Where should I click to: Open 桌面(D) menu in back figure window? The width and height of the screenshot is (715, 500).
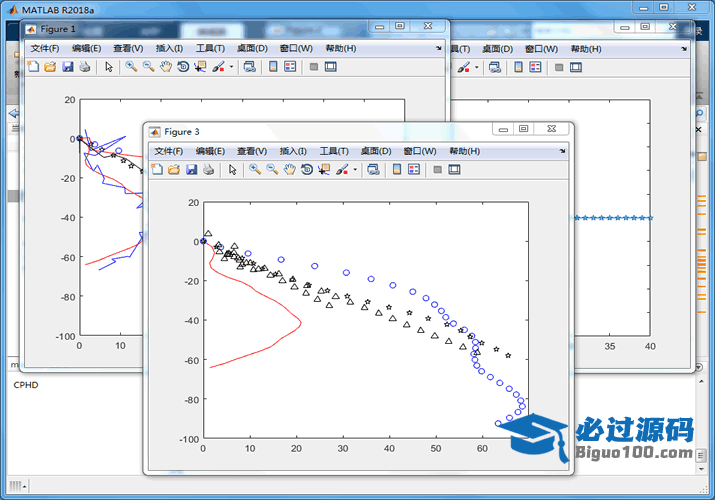[497, 49]
